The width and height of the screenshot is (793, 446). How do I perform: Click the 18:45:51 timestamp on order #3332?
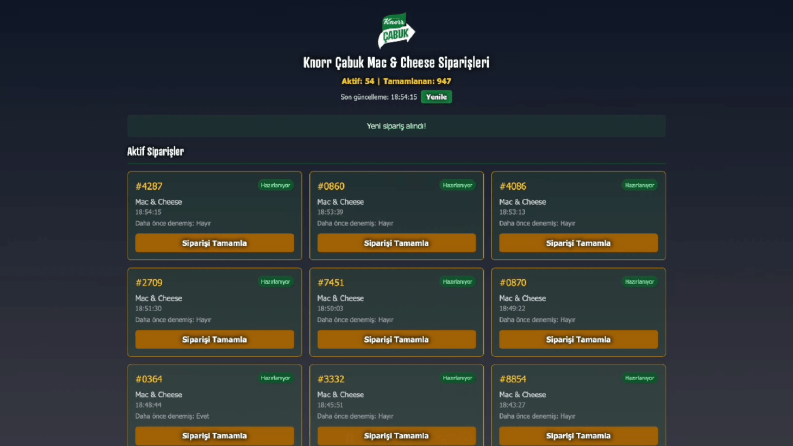(330, 405)
